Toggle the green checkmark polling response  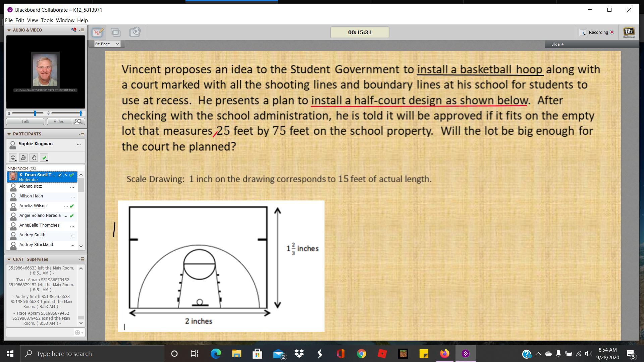(44, 158)
